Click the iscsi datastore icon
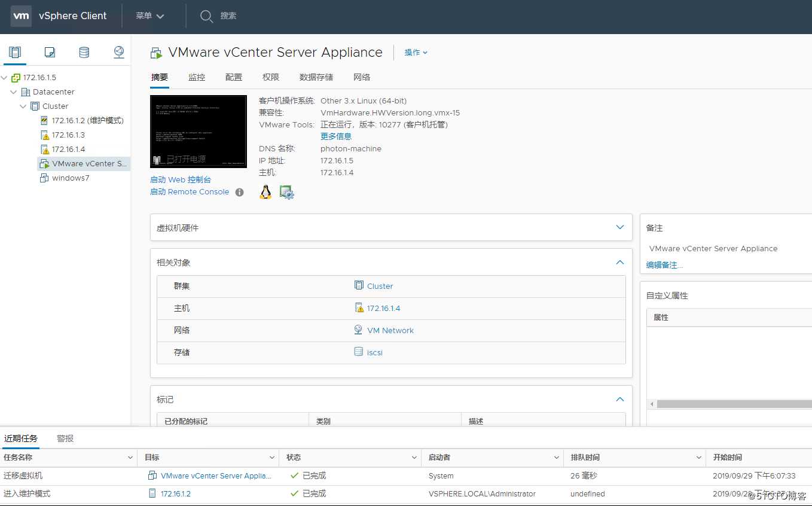Image resolution: width=812 pixels, height=506 pixels. click(x=359, y=352)
